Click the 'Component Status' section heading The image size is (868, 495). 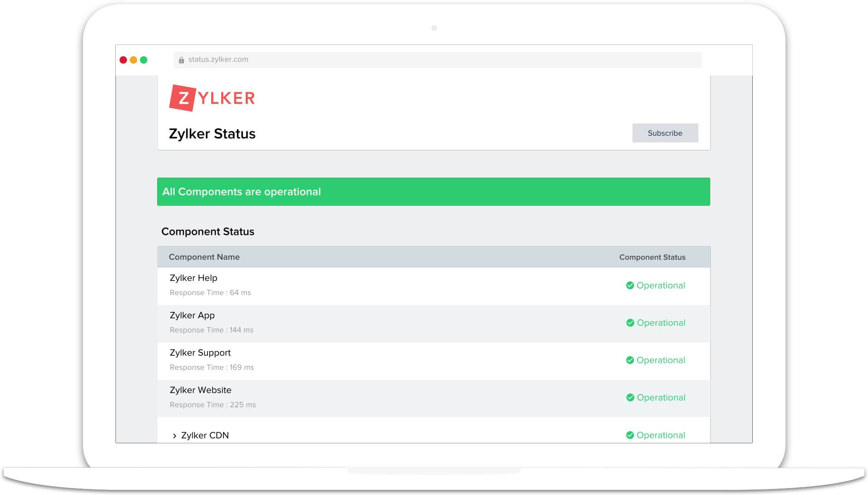pos(207,232)
